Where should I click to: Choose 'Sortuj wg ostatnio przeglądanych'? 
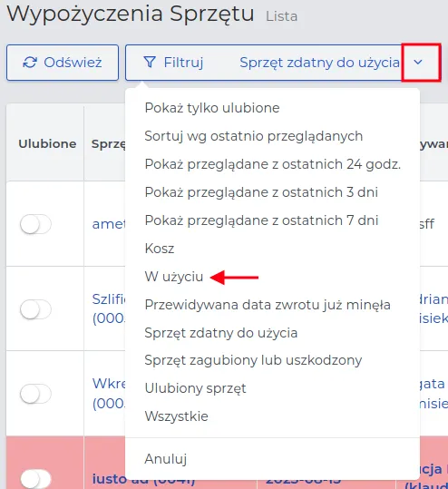253,136
